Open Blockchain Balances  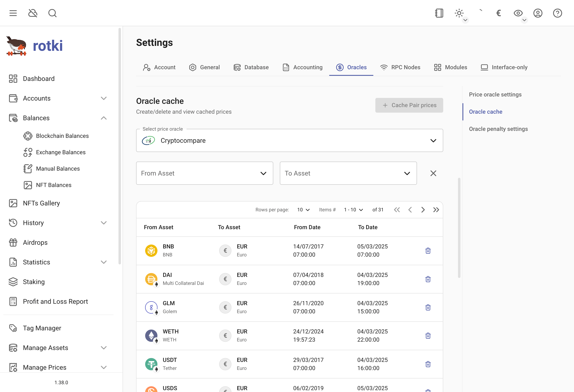coord(62,136)
